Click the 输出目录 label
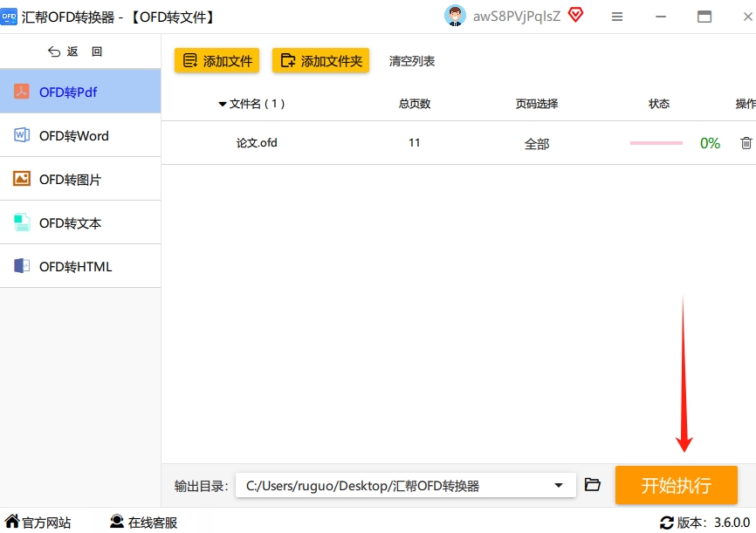This screenshot has height=533, width=756. click(201, 486)
